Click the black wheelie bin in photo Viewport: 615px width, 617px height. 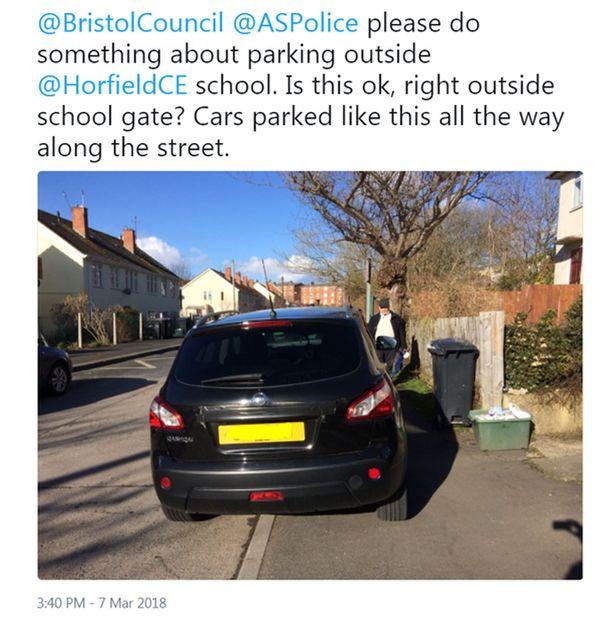[x=452, y=380]
